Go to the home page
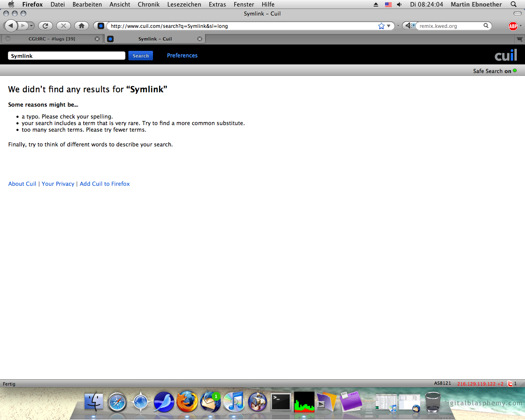This screenshot has height=420, width=525. point(82,26)
